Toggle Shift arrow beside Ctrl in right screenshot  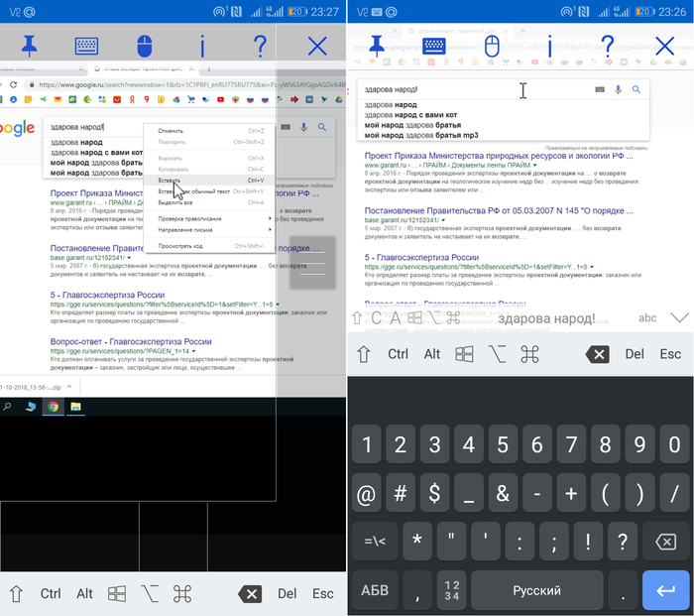coord(364,354)
